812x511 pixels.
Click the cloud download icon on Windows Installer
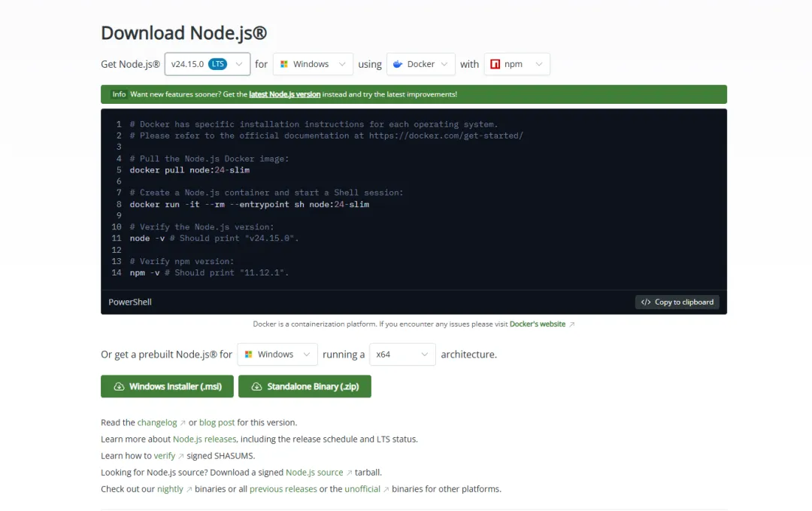point(119,387)
